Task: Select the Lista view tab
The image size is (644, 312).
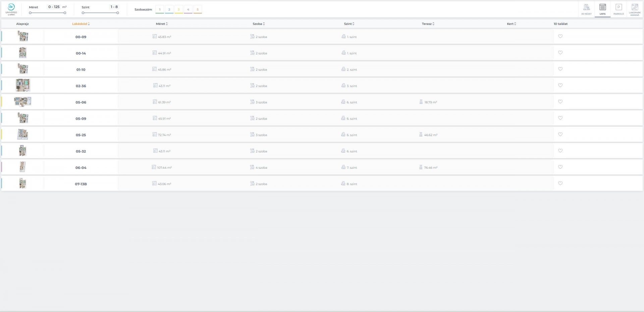Action: [x=602, y=9]
